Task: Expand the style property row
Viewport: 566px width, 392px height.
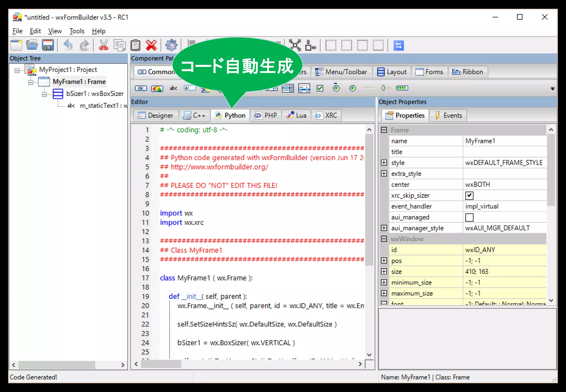Action: (x=384, y=163)
